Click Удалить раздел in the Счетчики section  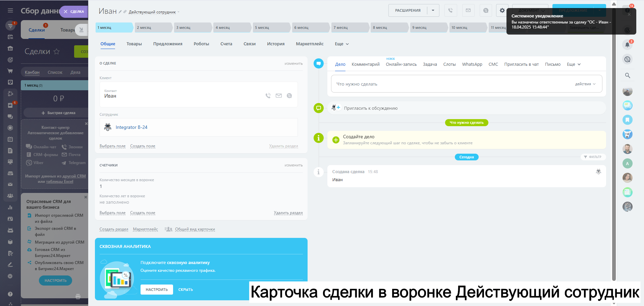288,213
